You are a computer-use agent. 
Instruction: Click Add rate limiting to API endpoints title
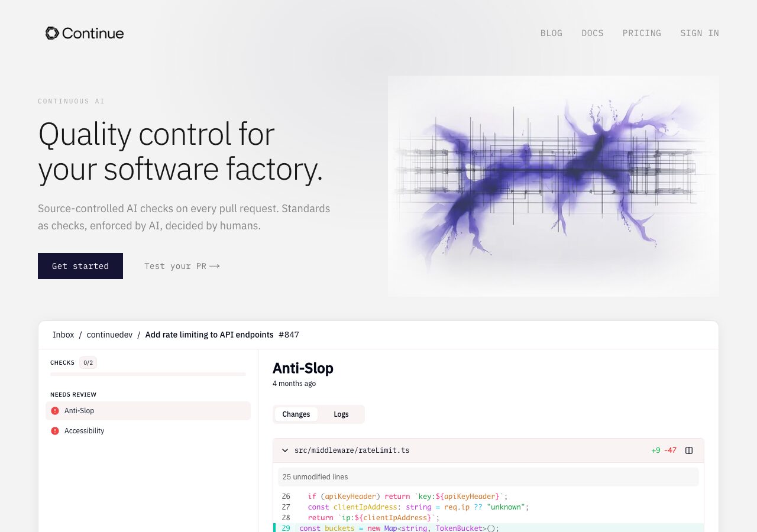click(209, 335)
